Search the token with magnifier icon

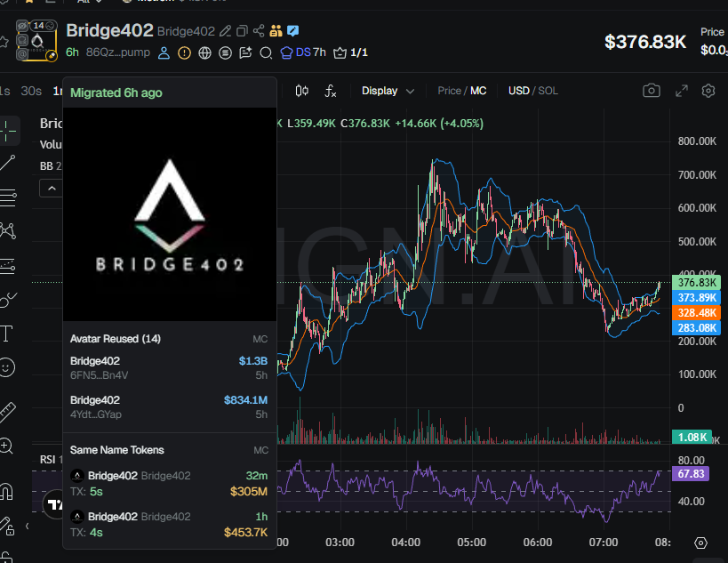tap(266, 53)
